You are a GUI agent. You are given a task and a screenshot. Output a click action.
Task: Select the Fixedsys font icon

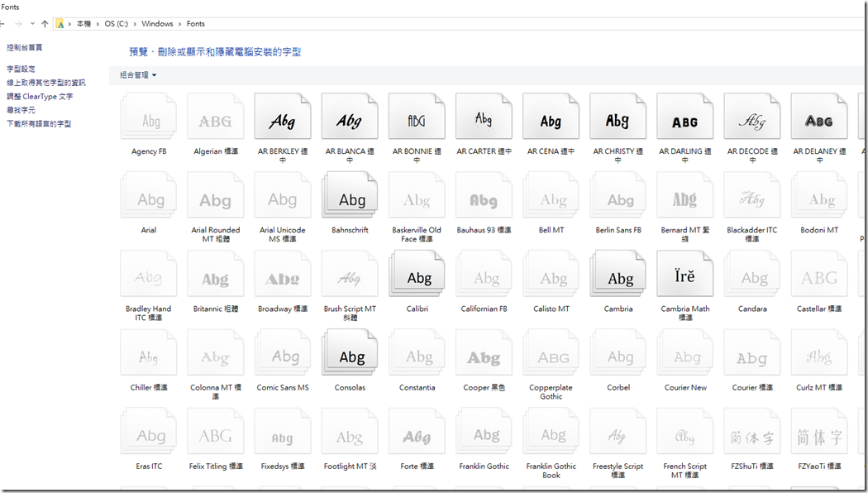click(283, 431)
